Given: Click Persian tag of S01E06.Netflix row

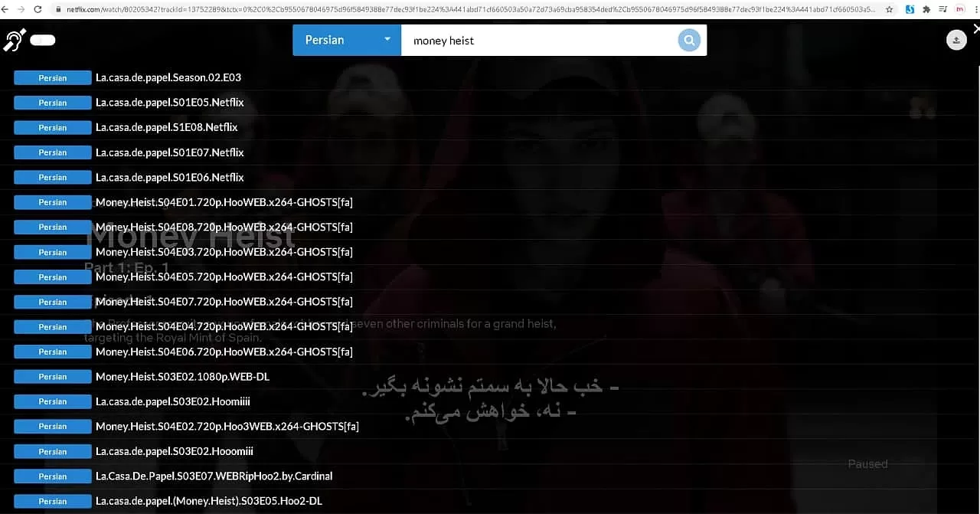Looking at the screenshot, I should click(53, 178).
